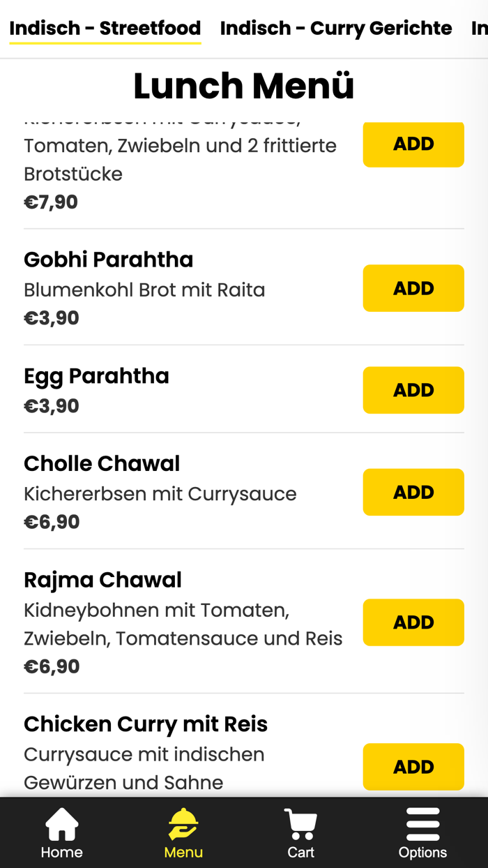The height and width of the screenshot is (868, 488).
Task: Tap the Rajma Chawal dish name
Action: click(102, 580)
